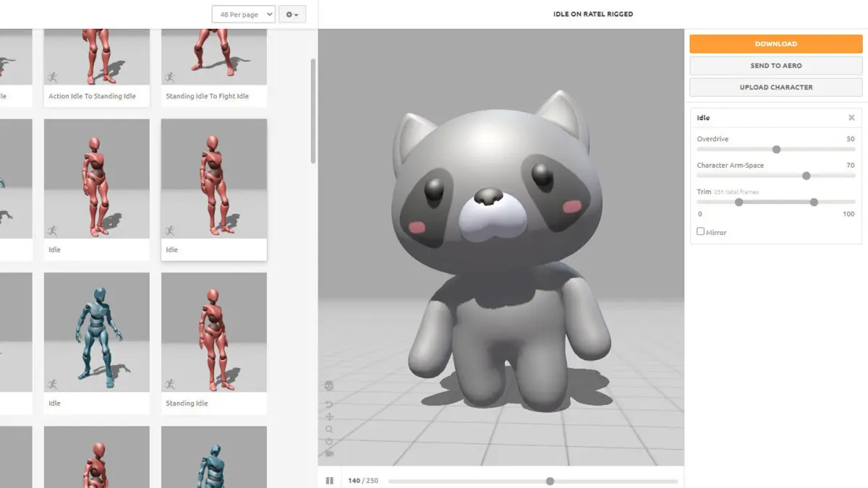Click the gear icon settings menu
The width and height of the screenshot is (868, 488).
pyautogui.click(x=292, y=14)
